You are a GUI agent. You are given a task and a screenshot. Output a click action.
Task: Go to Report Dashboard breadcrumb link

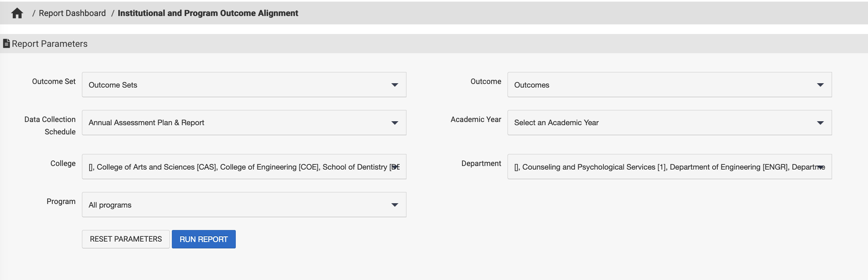tap(72, 13)
